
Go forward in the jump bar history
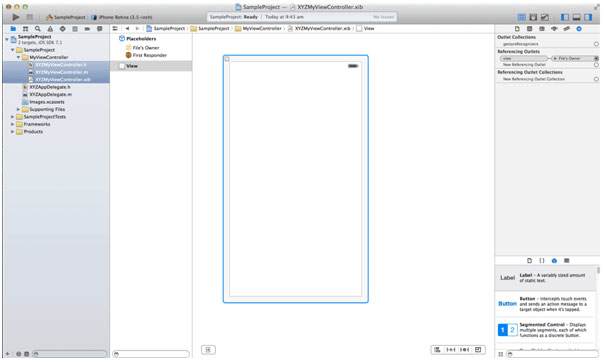[x=137, y=28]
